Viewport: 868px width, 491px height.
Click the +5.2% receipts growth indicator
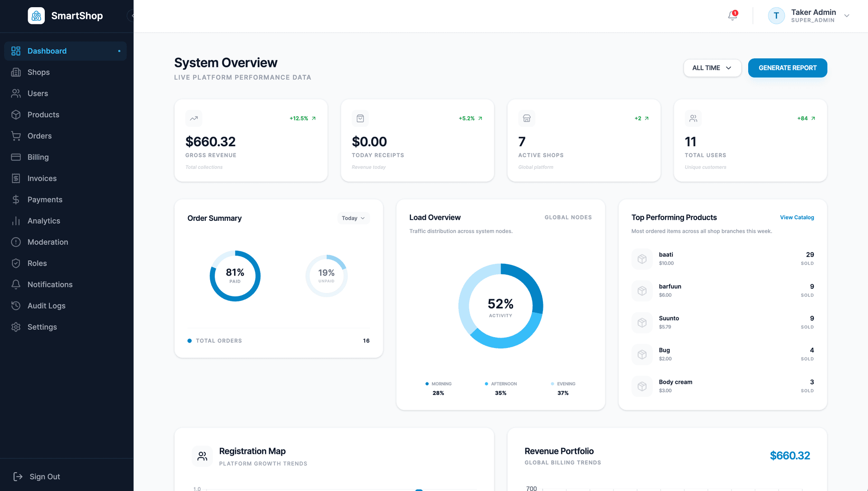coord(471,119)
